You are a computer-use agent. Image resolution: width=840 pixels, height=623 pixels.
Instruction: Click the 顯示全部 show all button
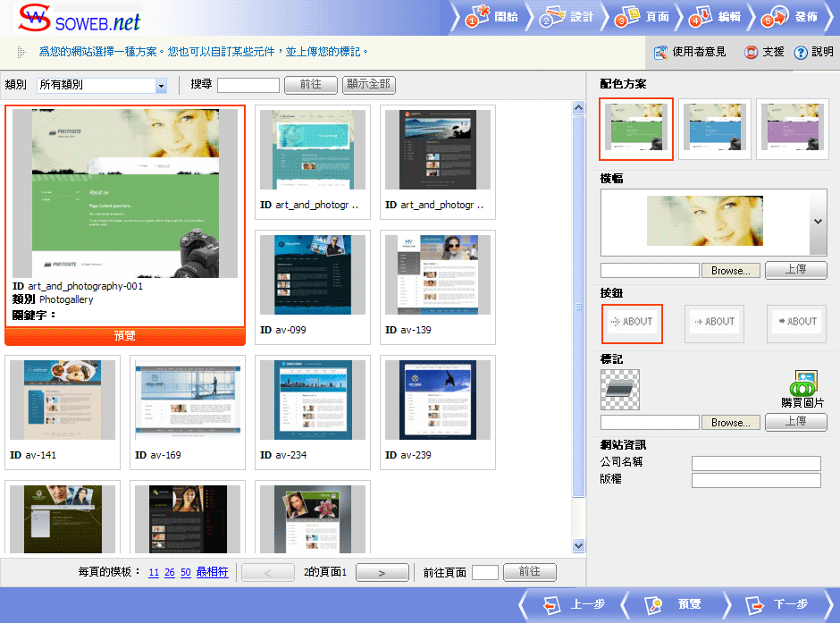[369, 85]
